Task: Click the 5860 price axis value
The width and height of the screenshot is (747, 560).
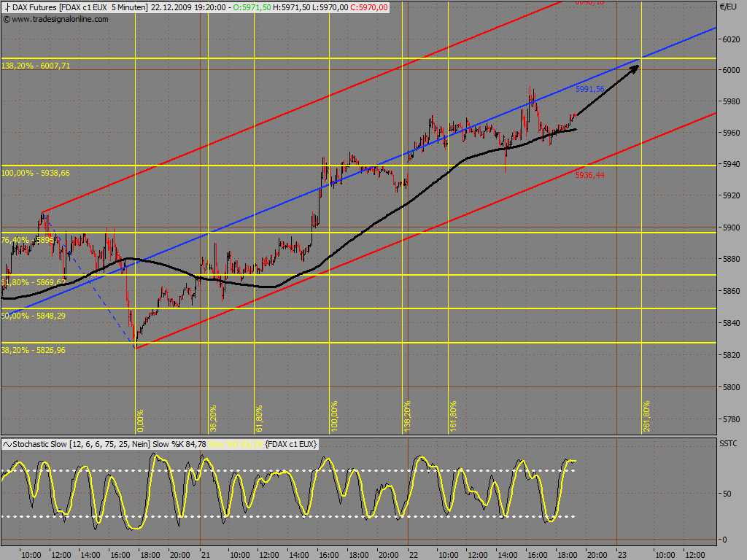Action: (x=731, y=291)
